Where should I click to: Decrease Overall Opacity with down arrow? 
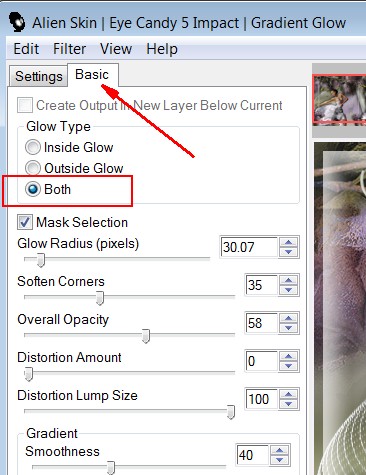tap(289, 328)
